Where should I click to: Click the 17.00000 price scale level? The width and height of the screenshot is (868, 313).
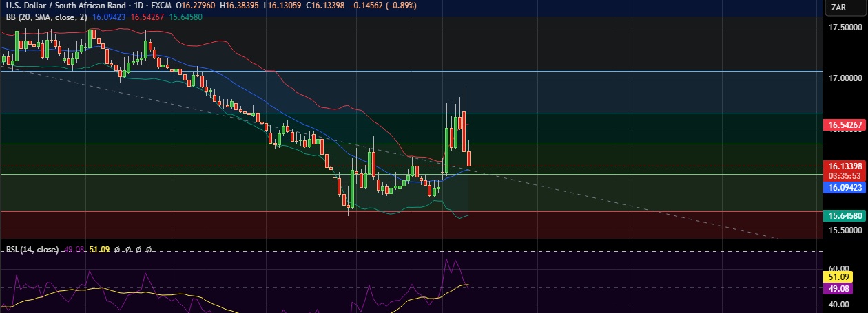846,78
